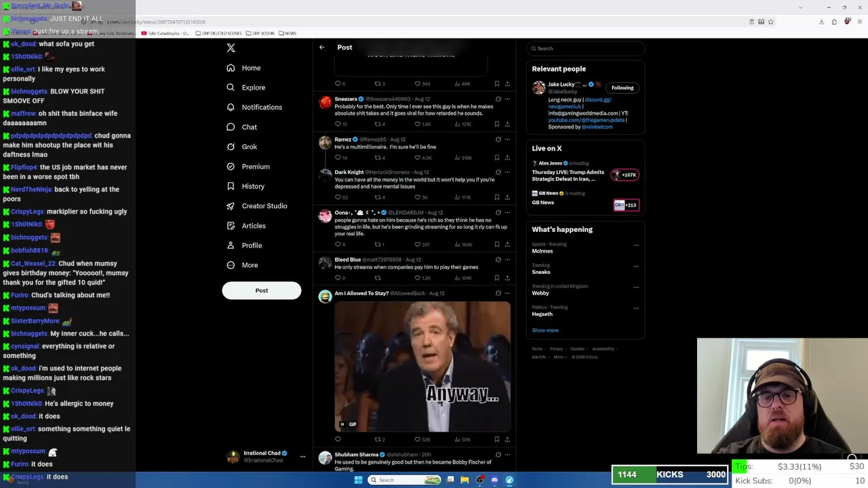Open Grok in the X sidebar

pyautogui.click(x=242, y=146)
